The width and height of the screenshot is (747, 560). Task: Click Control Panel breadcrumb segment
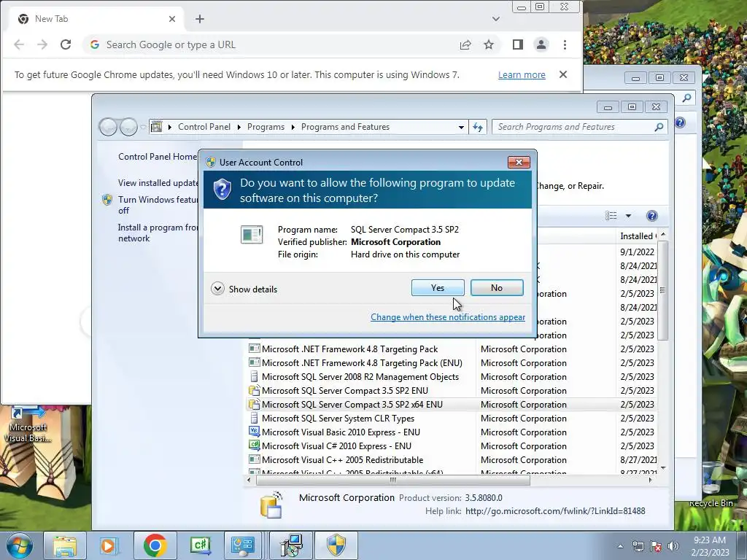[x=204, y=127]
